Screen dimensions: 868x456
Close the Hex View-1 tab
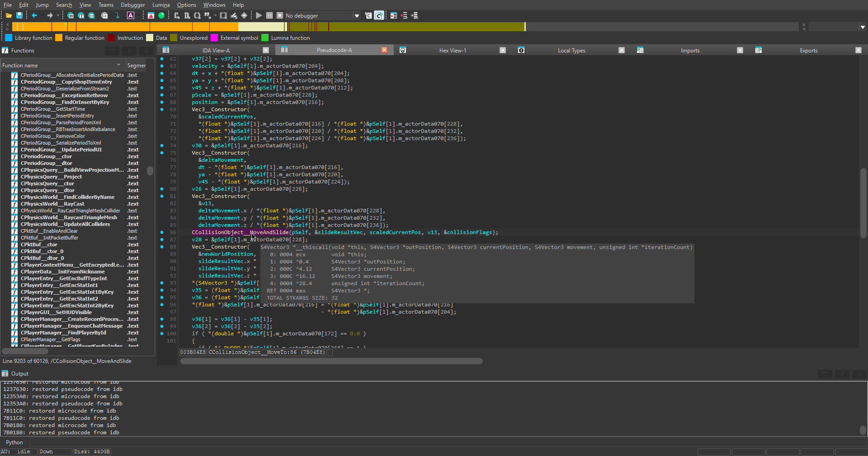tap(503, 50)
